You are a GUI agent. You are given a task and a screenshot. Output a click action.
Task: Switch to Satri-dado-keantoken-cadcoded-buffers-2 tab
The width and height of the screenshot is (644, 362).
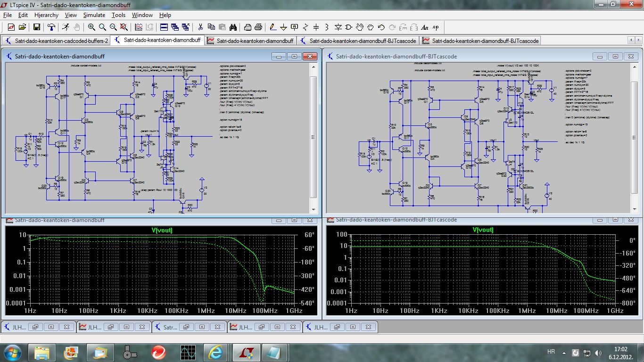tap(57, 41)
